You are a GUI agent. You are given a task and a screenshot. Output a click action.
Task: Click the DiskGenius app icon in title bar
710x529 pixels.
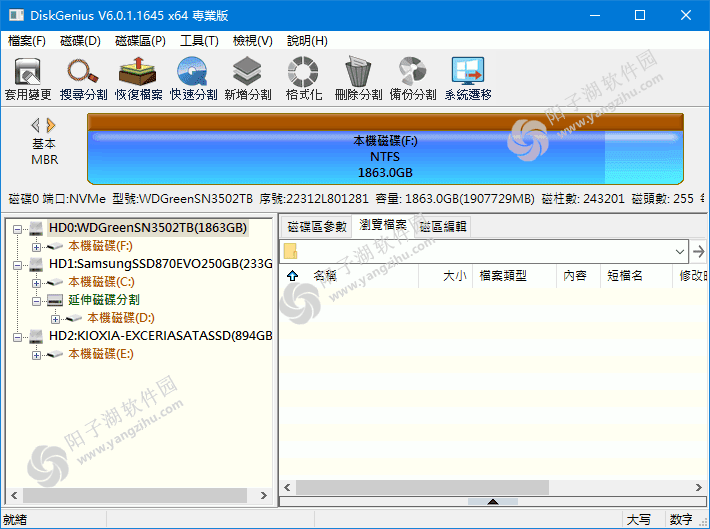pyautogui.click(x=16, y=15)
